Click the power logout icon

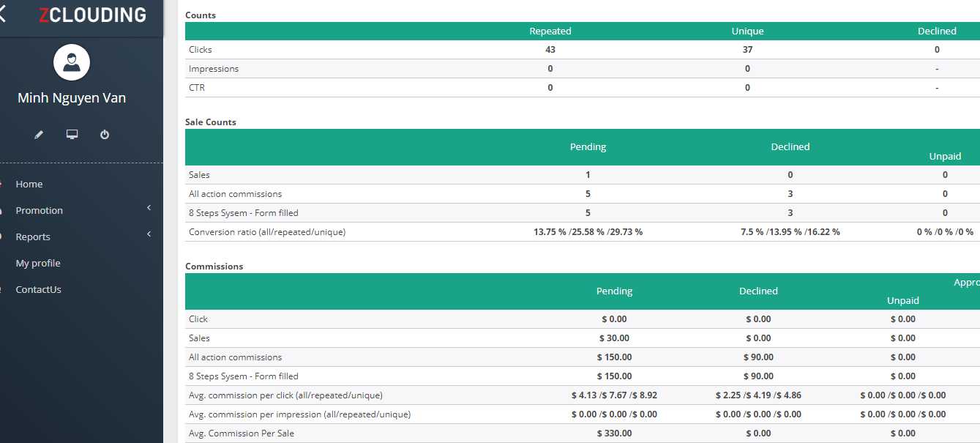pyautogui.click(x=105, y=135)
